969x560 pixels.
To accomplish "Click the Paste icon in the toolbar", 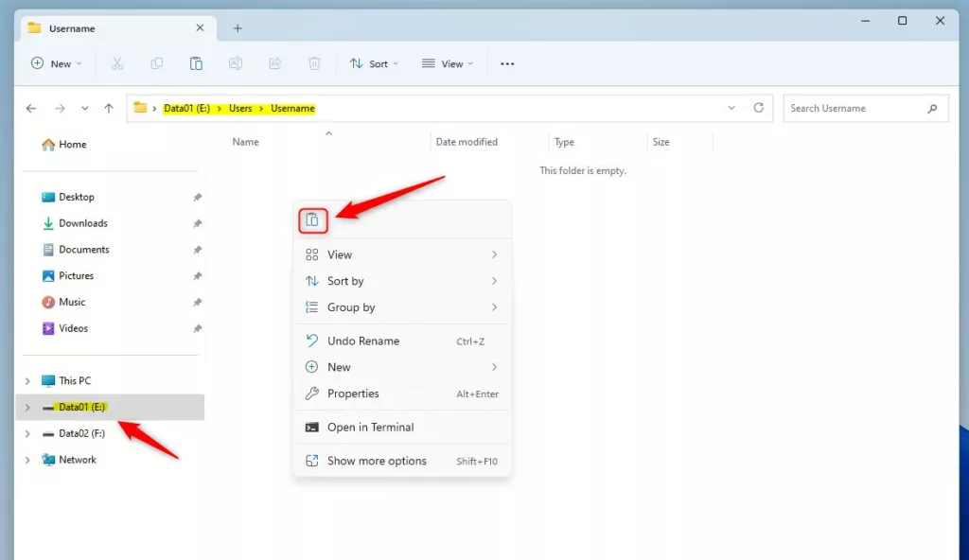I will (x=196, y=63).
